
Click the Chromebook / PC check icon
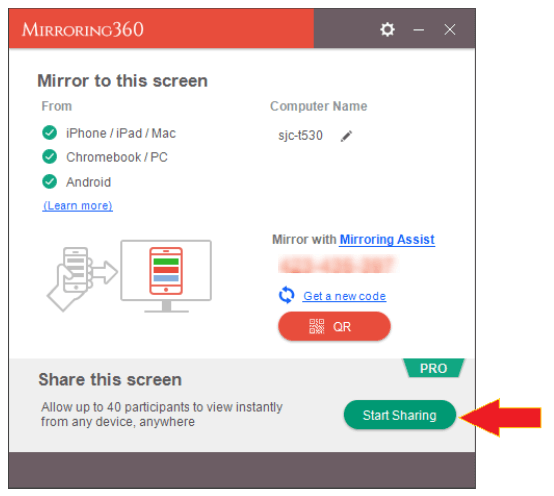[x=49, y=157]
